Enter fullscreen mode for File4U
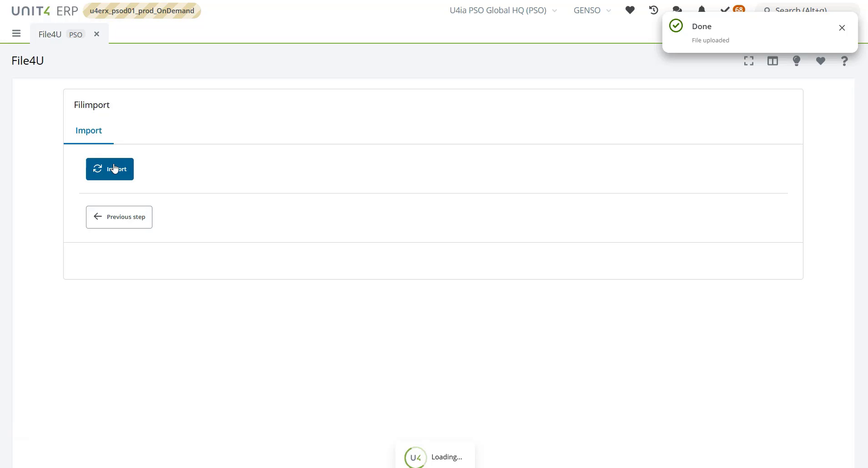868x468 pixels. pyautogui.click(x=749, y=61)
